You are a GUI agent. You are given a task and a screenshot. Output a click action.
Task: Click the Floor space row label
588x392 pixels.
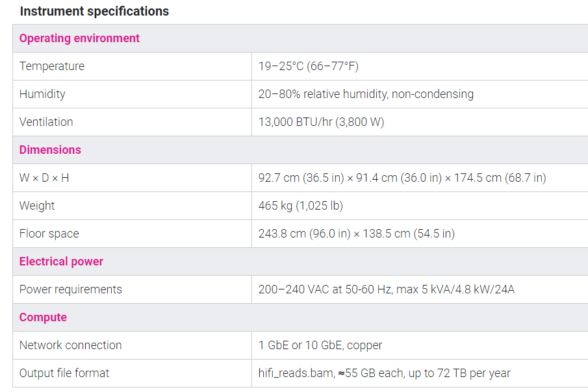[49, 234]
